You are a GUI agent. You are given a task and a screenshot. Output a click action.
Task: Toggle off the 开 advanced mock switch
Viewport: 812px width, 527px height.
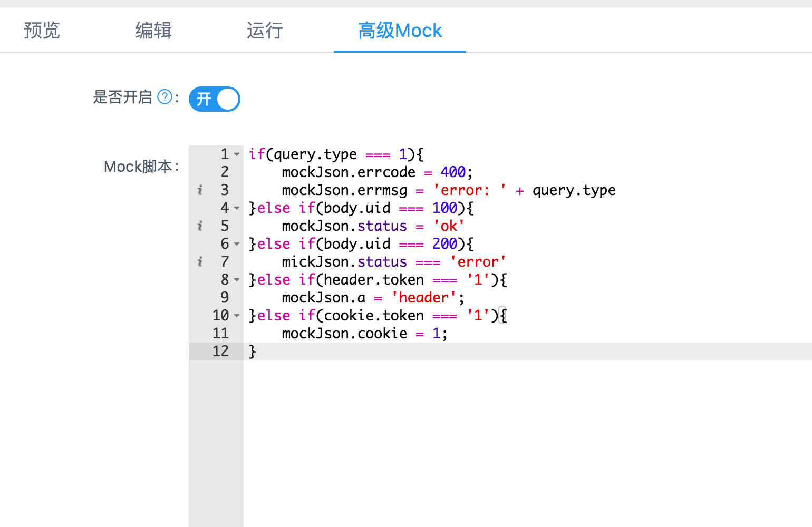pyautogui.click(x=215, y=99)
